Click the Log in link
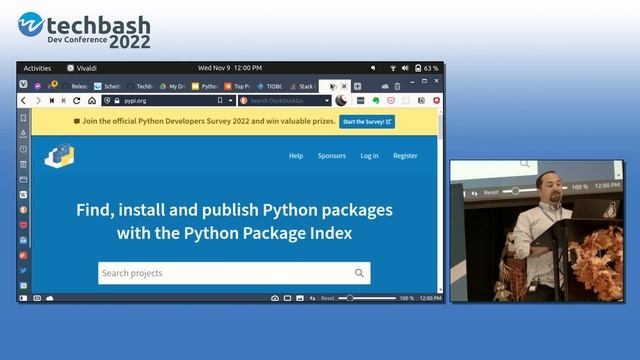 [369, 156]
